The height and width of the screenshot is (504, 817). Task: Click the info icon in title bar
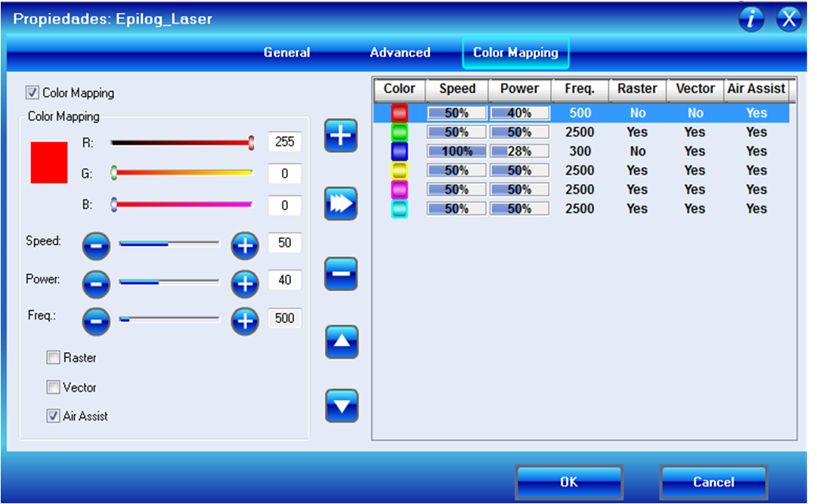point(750,20)
